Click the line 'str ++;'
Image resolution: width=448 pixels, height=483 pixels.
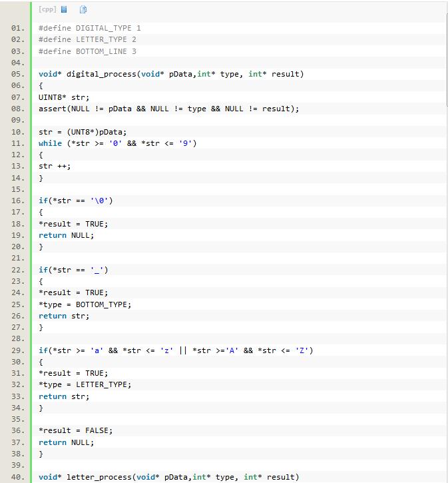coord(55,167)
